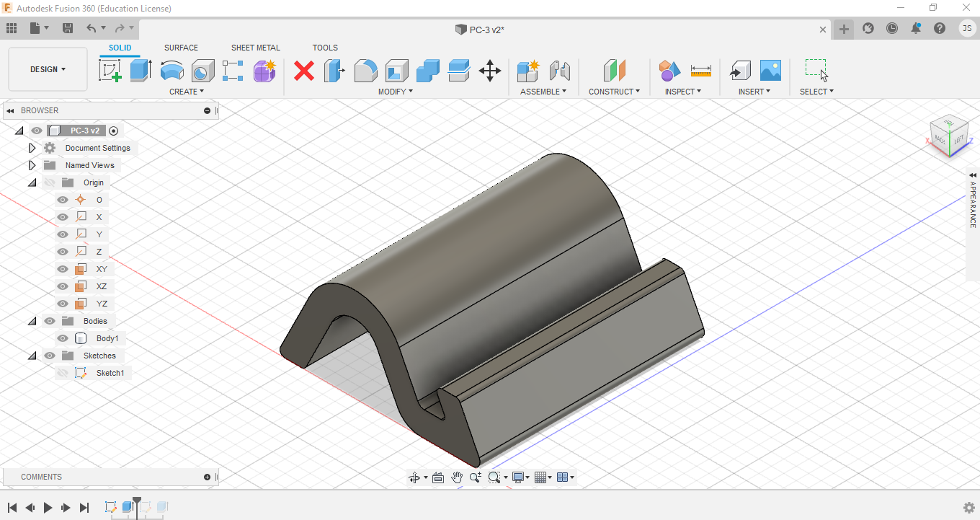Collapse the Bodies folder

(x=32, y=321)
